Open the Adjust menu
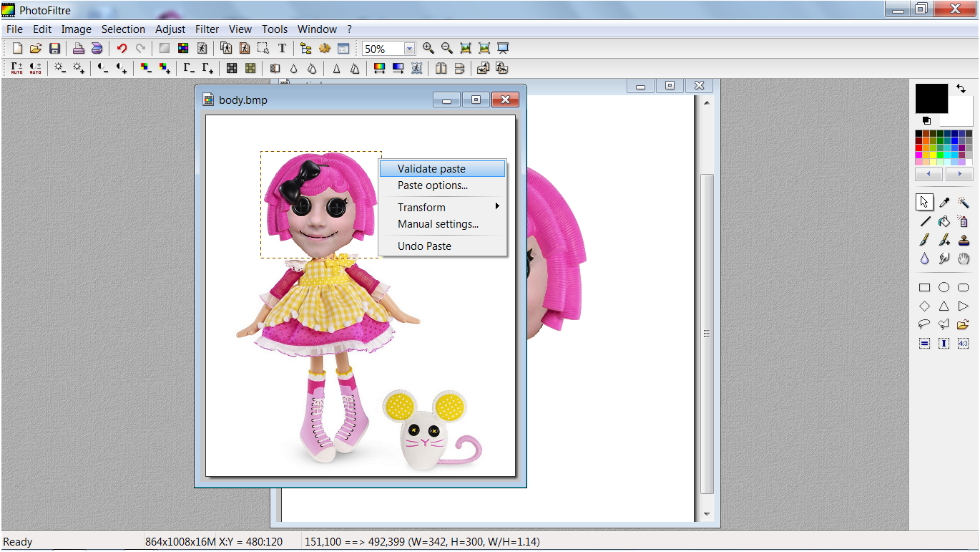980x552 pixels. [x=170, y=29]
